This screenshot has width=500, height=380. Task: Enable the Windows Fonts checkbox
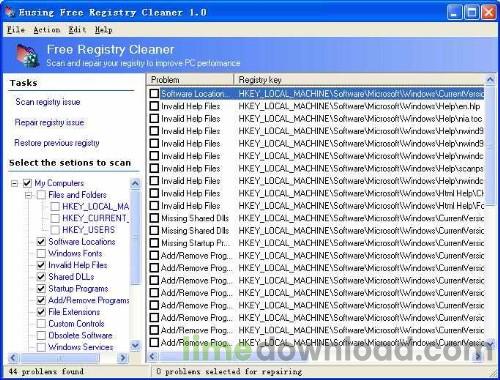(x=41, y=253)
